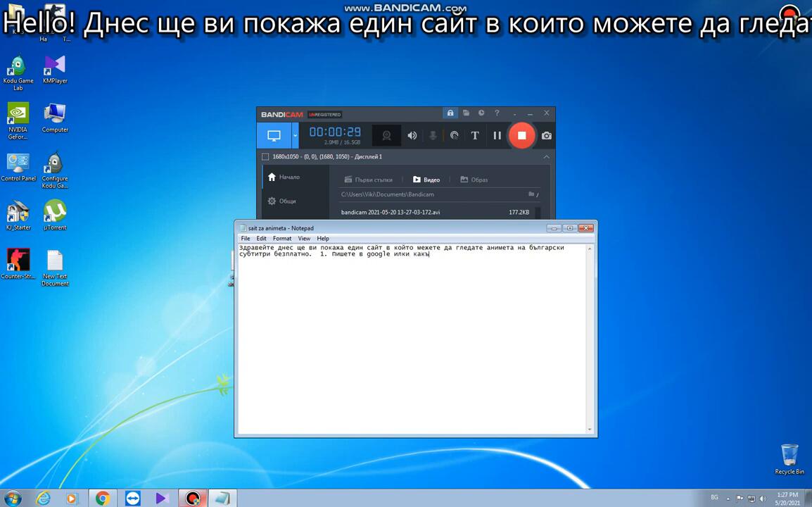Image resolution: width=812 pixels, height=507 pixels.
Task: Click the lock icon in Bandicam title bar
Action: (x=450, y=113)
